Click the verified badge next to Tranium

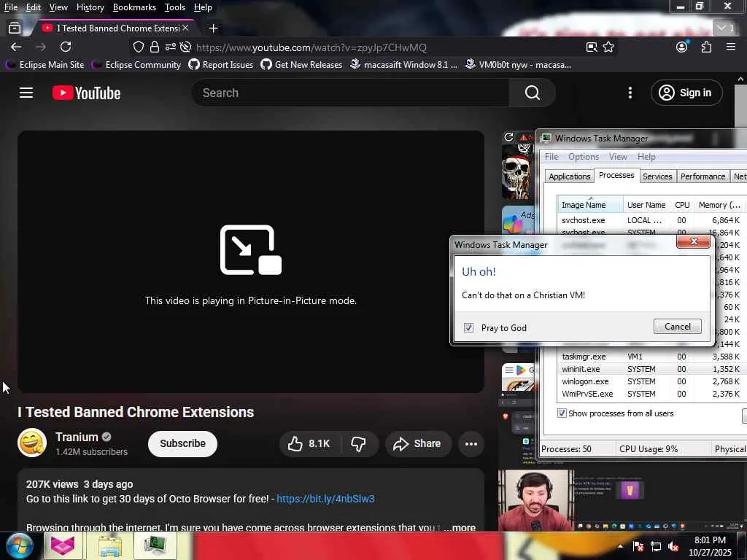[107, 437]
